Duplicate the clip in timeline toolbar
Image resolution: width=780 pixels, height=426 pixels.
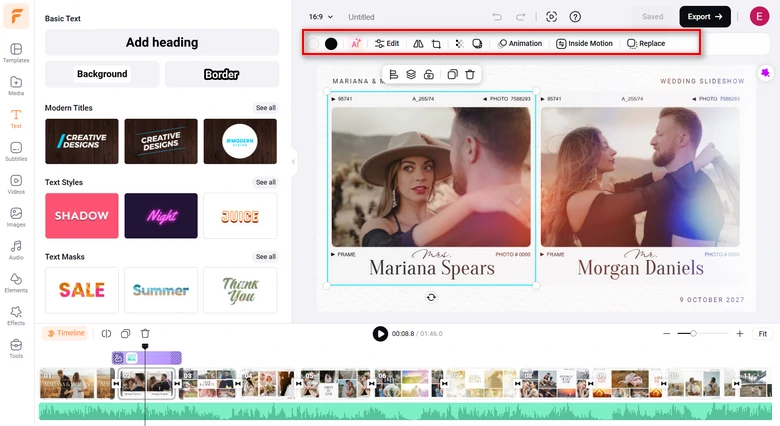pos(125,333)
